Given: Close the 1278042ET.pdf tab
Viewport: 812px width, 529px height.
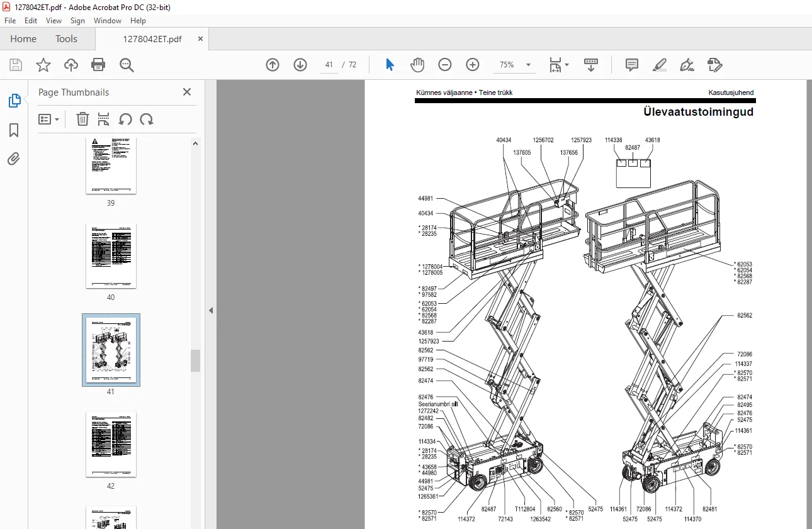Looking at the screenshot, I should [x=200, y=39].
